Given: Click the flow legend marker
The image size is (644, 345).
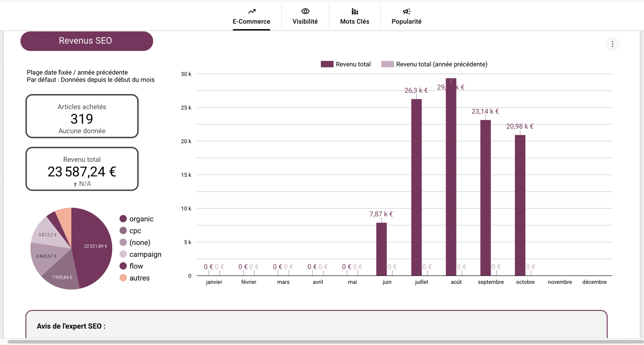Looking at the screenshot, I should [123, 266].
